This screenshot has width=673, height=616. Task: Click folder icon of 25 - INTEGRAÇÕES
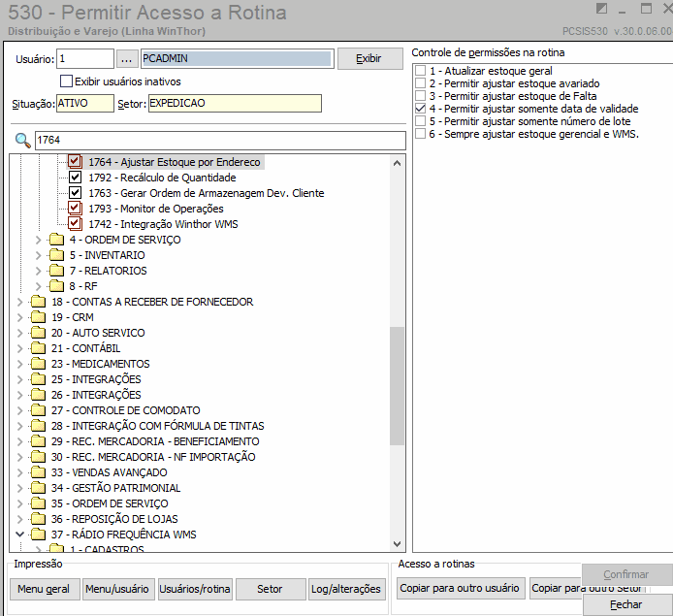[38, 379]
